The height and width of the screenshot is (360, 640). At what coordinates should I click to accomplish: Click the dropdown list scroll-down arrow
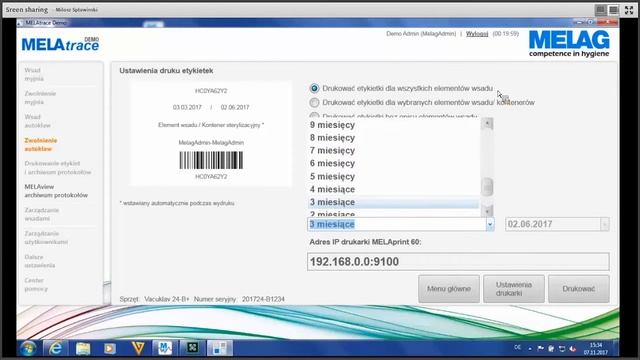tap(487, 211)
